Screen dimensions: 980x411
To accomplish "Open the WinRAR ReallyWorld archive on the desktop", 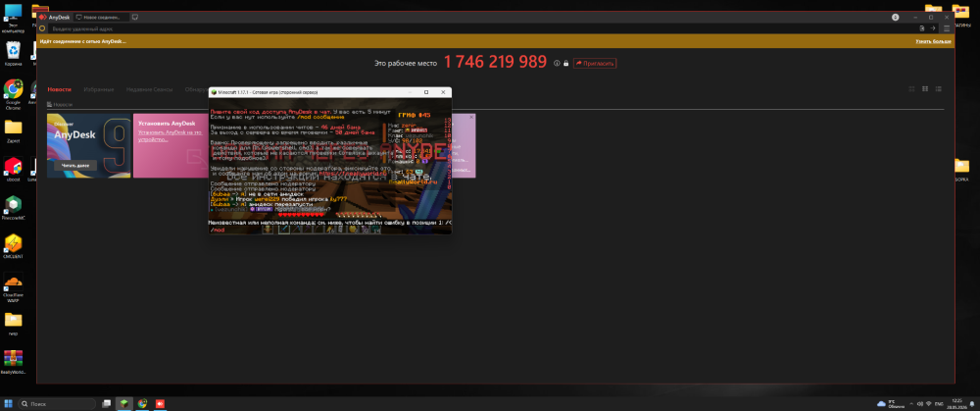I will (13, 362).
